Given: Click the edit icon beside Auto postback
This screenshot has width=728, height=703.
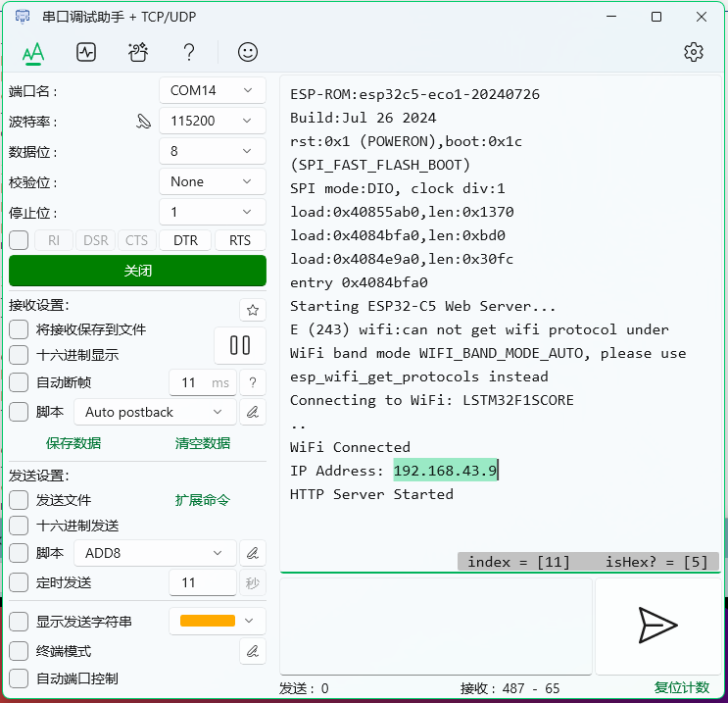Looking at the screenshot, I should pyautogui.click(x=253, y=412).
